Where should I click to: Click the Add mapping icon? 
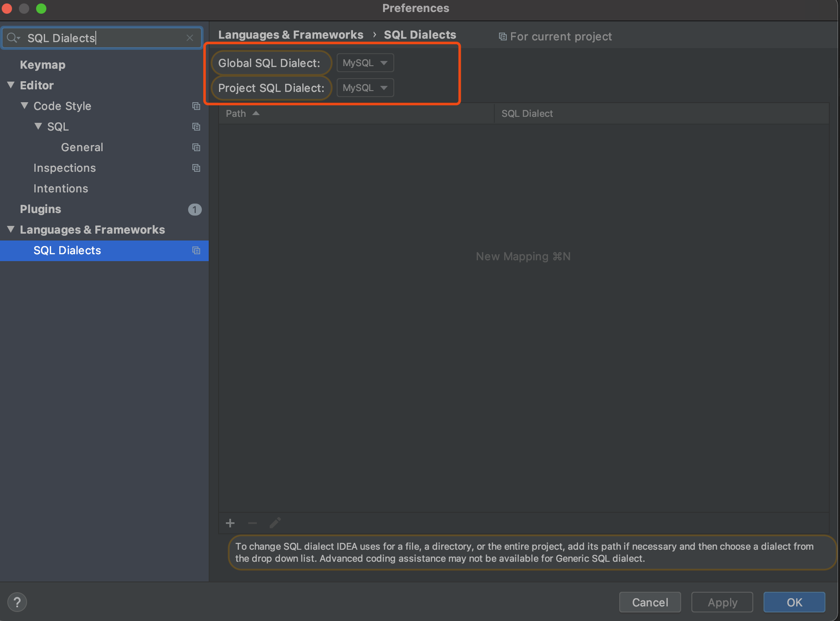click(x=230, y=523)
